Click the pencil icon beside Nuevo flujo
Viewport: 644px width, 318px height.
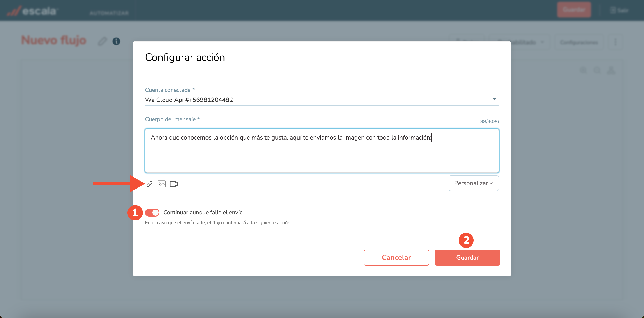tap(102, 41)
